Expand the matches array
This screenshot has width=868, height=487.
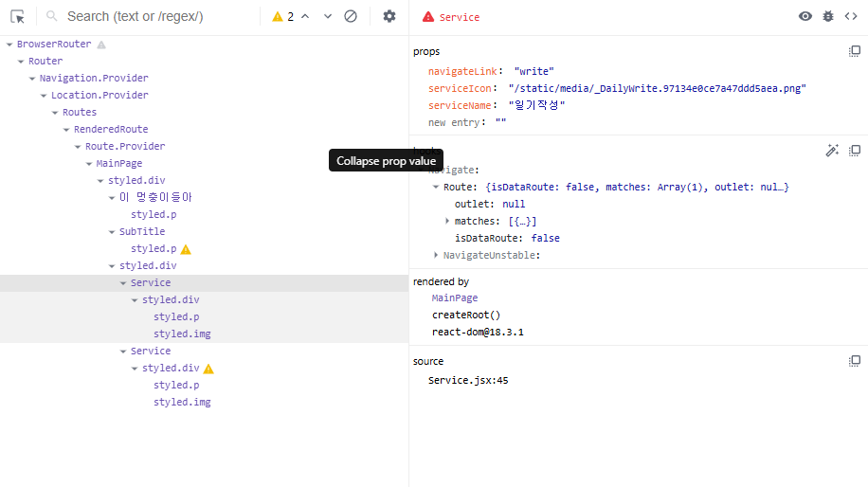pos(447,222)
